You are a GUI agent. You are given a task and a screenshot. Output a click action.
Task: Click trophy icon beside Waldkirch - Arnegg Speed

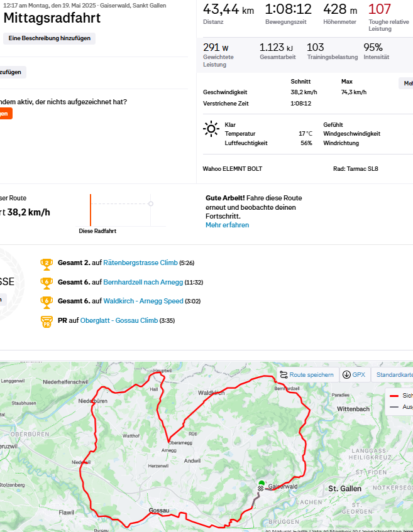(46, 301)
